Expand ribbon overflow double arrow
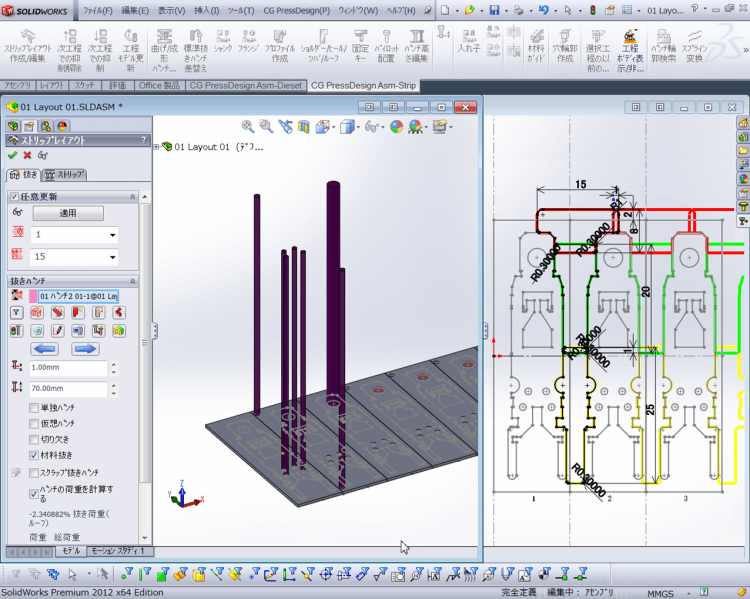This screenshot has height=599, width=750. point(745,50)
